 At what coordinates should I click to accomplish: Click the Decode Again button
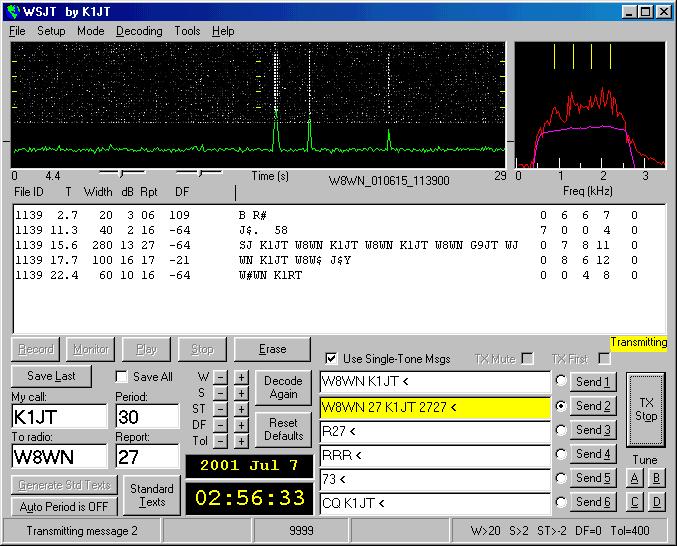(283, 387)
